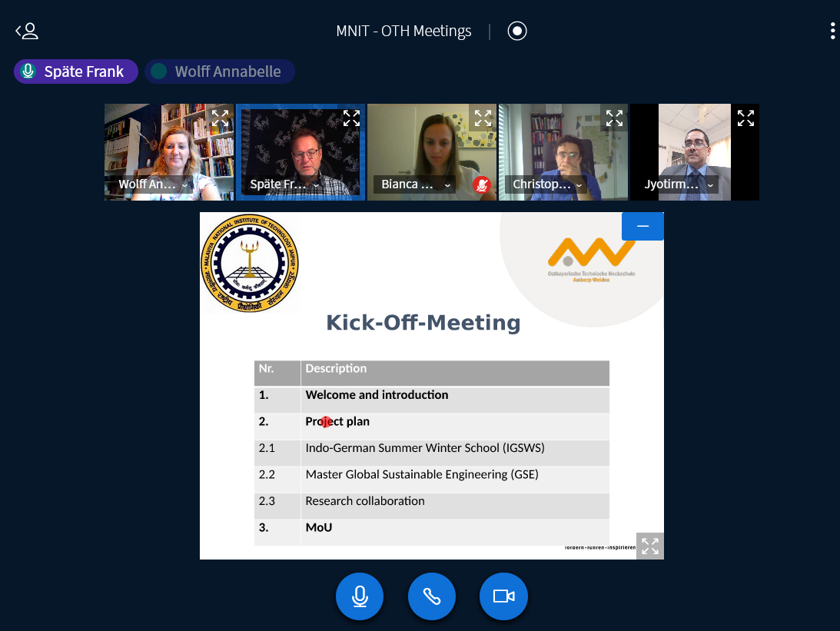Open the user list via back arrow icon
Viewport: 840px width, 631px height.
[26, 32]
